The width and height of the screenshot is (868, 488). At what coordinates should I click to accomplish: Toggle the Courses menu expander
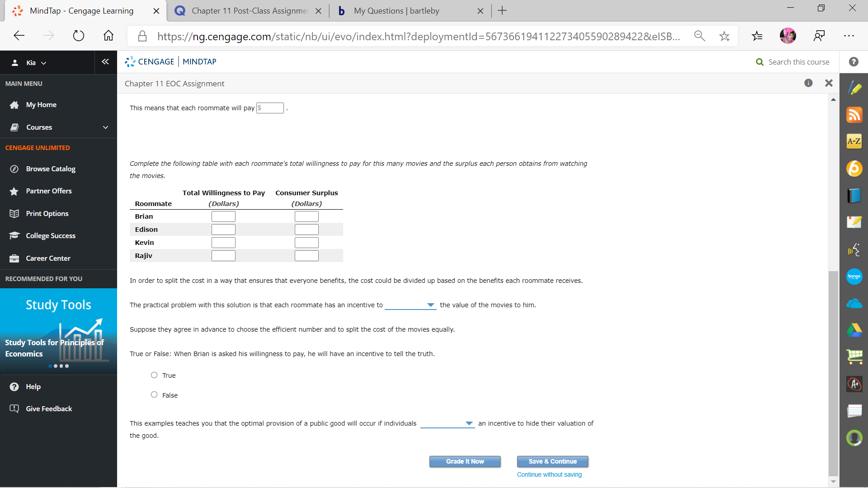pos(105,127)
